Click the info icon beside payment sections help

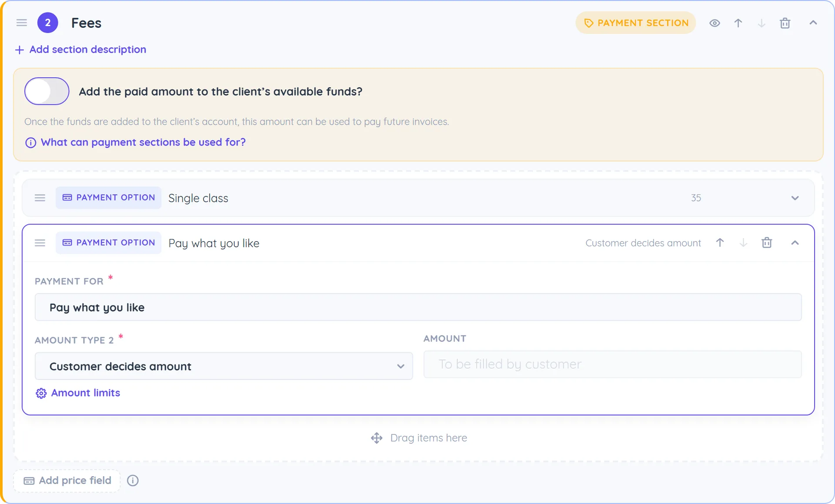tap(30, 143)
